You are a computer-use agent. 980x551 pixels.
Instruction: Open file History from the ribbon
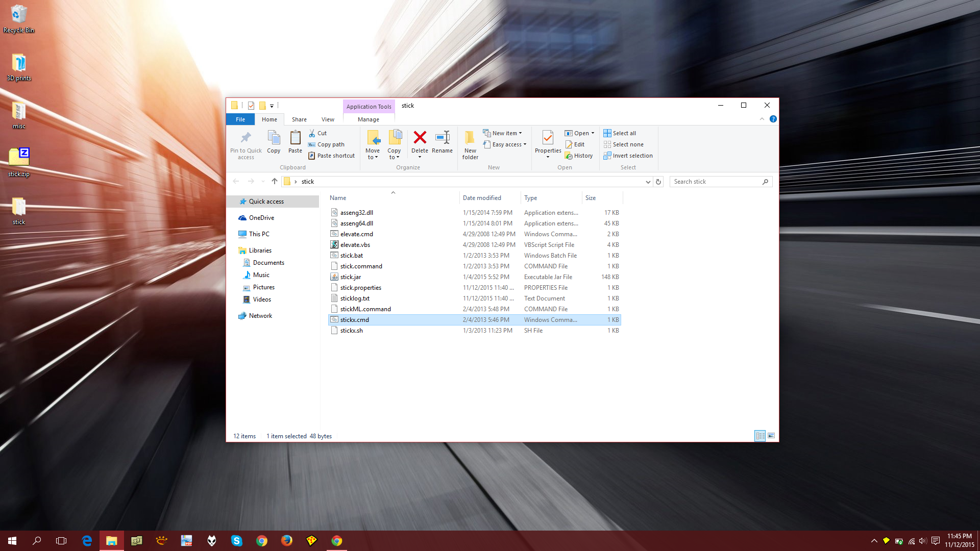tap(579, 156)
